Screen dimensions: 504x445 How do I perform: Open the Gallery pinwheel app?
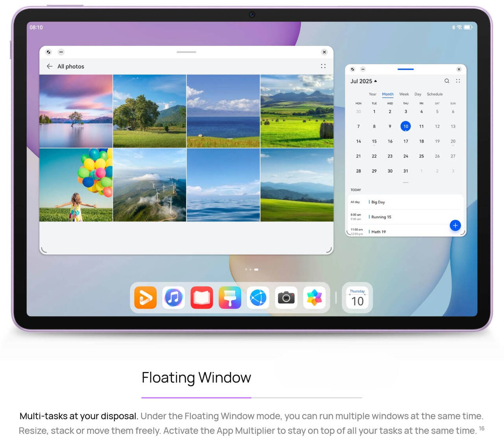pos(314,298)
